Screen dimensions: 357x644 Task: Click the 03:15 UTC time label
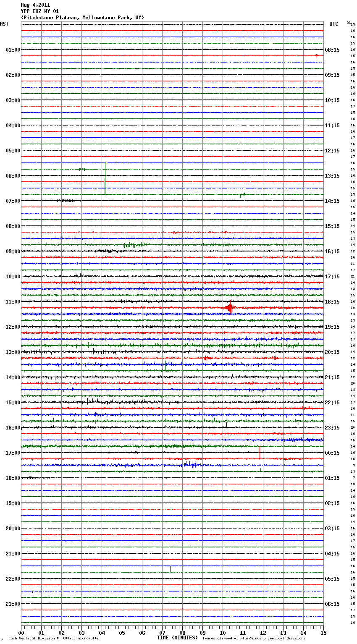point(332,529)
